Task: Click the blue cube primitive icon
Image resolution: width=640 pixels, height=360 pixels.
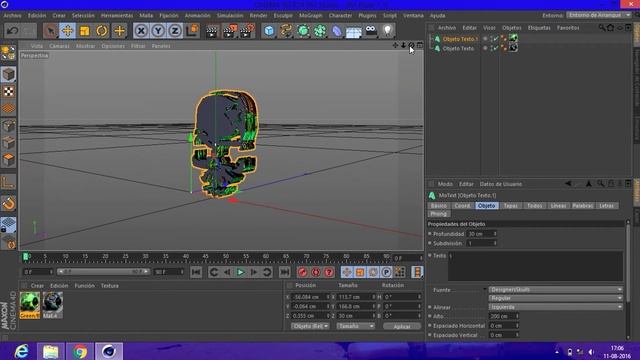Action: point(269,31)
